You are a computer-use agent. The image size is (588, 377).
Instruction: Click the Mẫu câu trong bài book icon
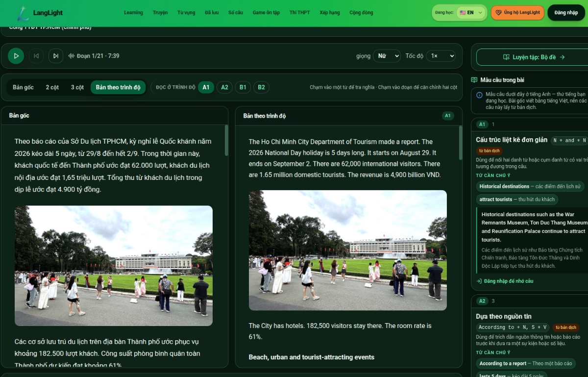[474, 80]
